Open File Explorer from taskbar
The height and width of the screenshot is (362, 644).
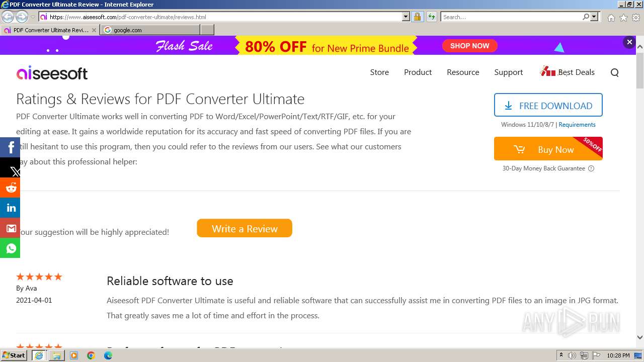56,355
